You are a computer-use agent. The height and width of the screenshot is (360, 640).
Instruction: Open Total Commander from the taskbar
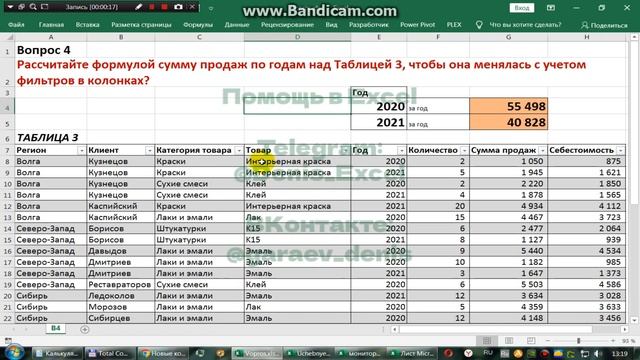click(109, 353)
